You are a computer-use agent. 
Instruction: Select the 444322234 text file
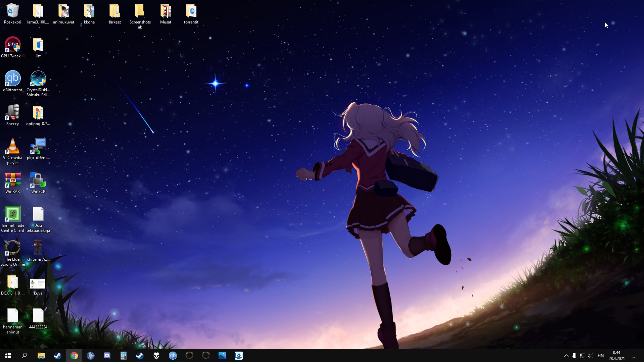[38, 318]
